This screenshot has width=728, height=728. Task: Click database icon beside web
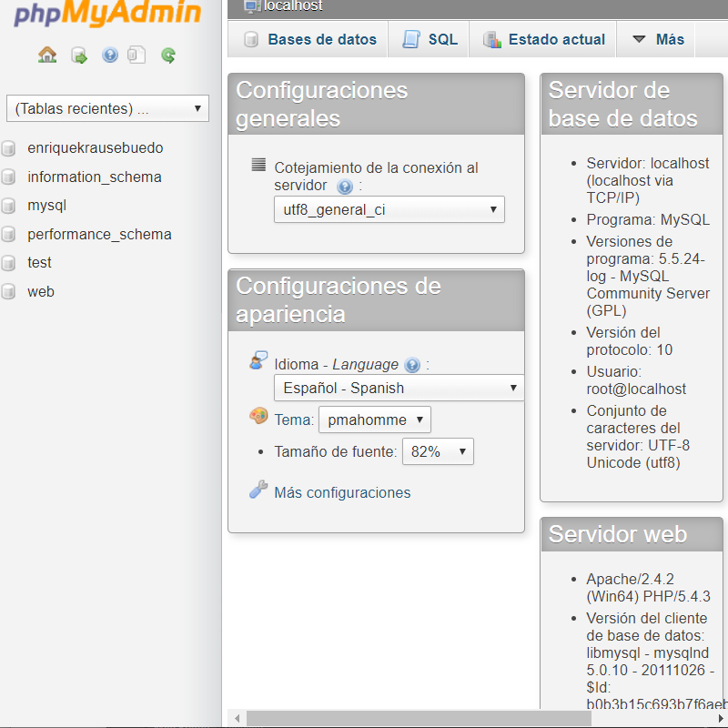click(x=8, y=291)
